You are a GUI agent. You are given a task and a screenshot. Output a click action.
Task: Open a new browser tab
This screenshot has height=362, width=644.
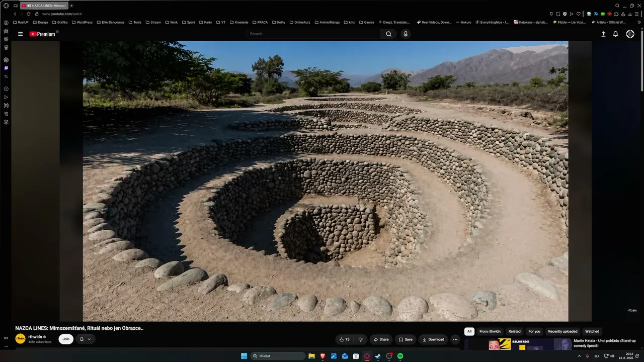tap(71, 6)
